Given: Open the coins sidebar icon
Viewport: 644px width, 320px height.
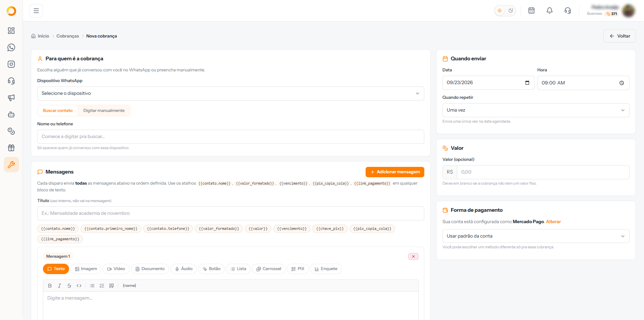Looking at the screenshot, I should [x=11, y=131].
